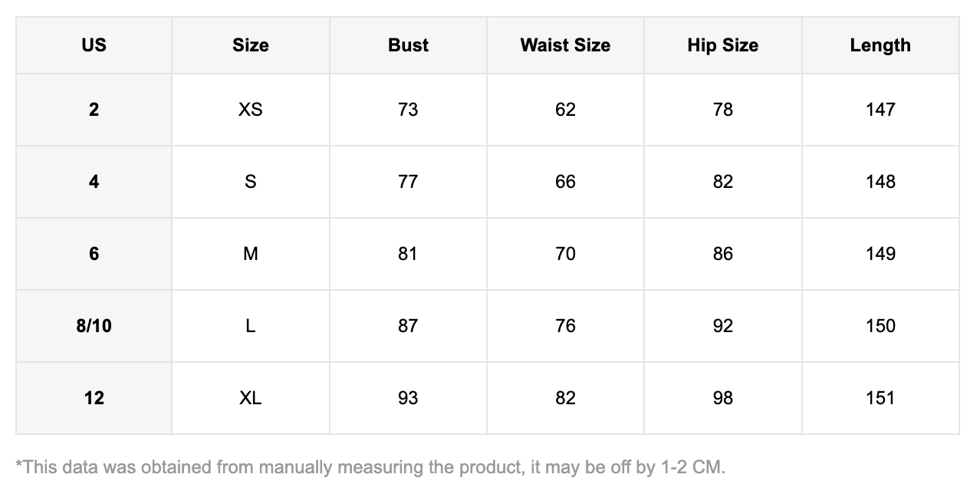Select length value 147 for XS
980x494 pixels.
click(x=880, y=110)
